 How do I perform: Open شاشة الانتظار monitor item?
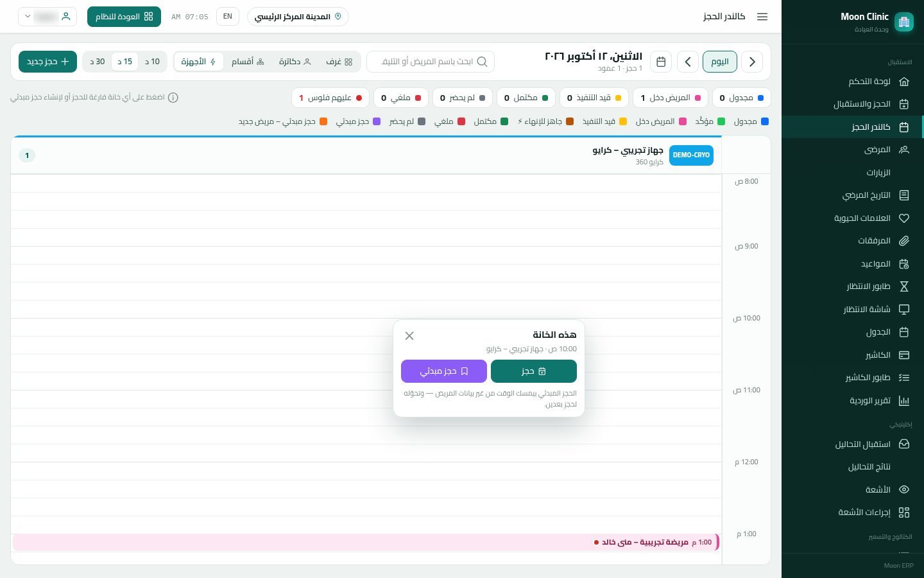[x=852, y=310]
